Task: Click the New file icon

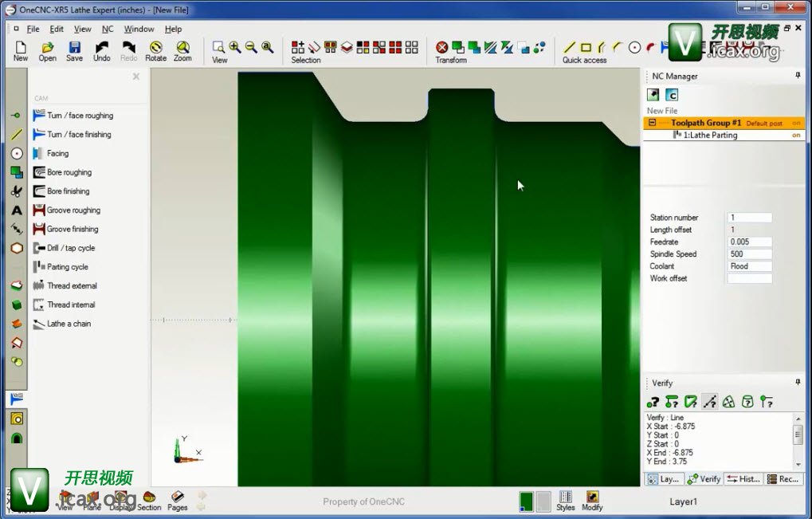Action: pos(20,51)
